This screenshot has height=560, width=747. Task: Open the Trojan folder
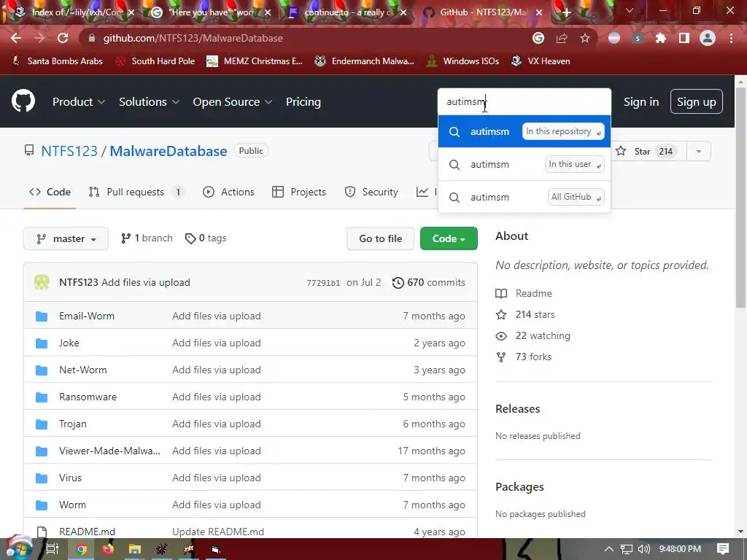[x=72, y=424]
